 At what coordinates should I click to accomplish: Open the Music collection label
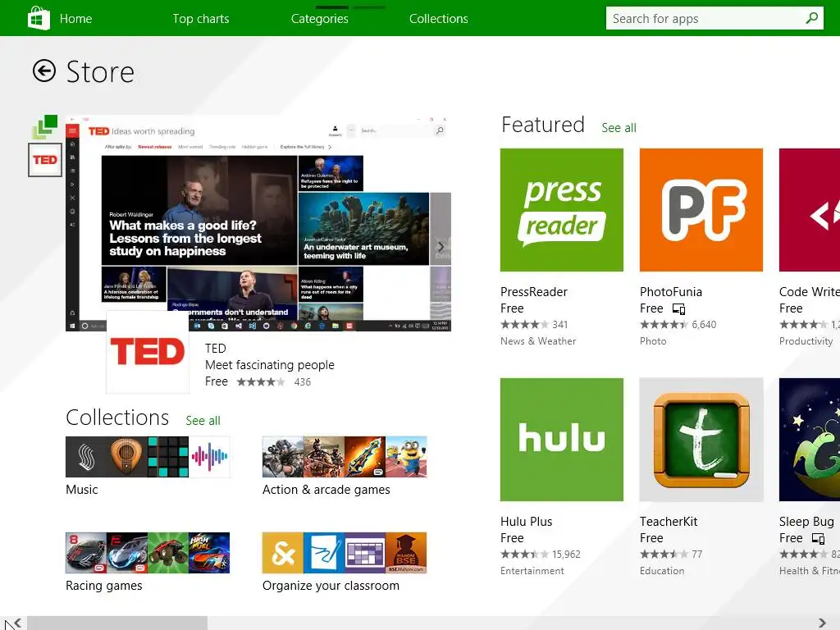[82, 490]
